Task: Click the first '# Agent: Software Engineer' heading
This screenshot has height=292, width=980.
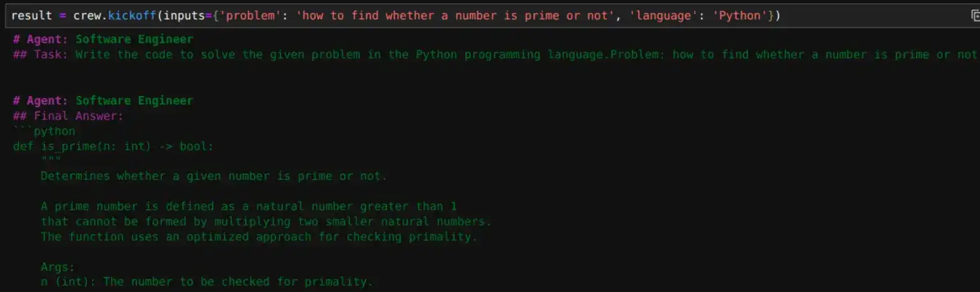Action: (x=103, y=40)
